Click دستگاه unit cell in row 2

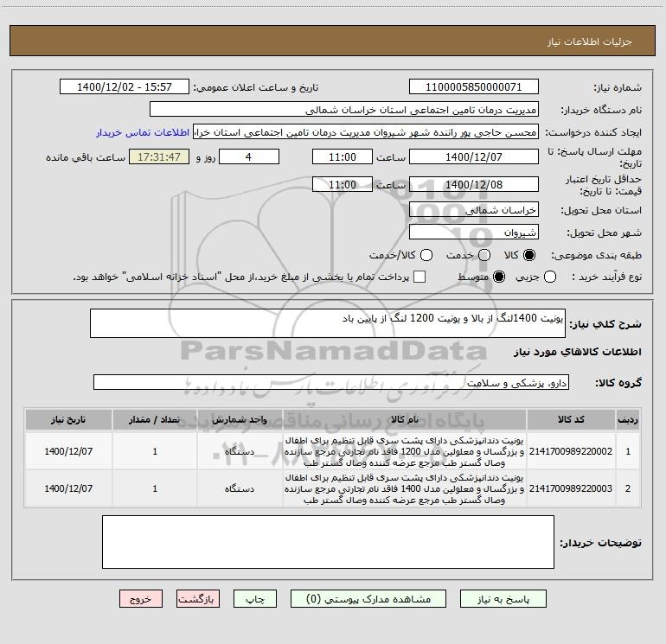click(x=240, y=488)
